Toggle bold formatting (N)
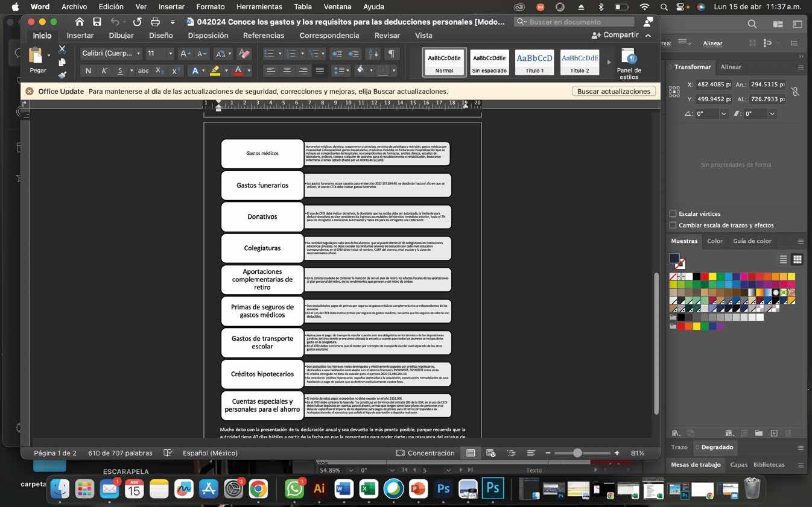The image size is (812, 507). click(x=88, y=71)
